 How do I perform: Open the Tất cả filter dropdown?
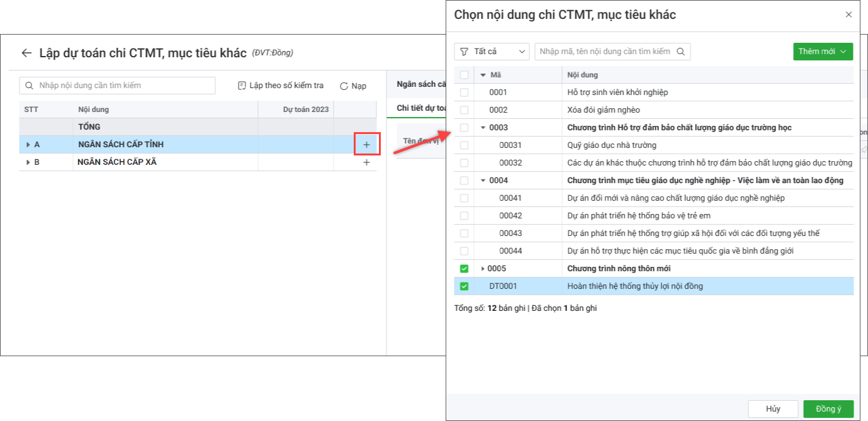[x=492, y=52]
